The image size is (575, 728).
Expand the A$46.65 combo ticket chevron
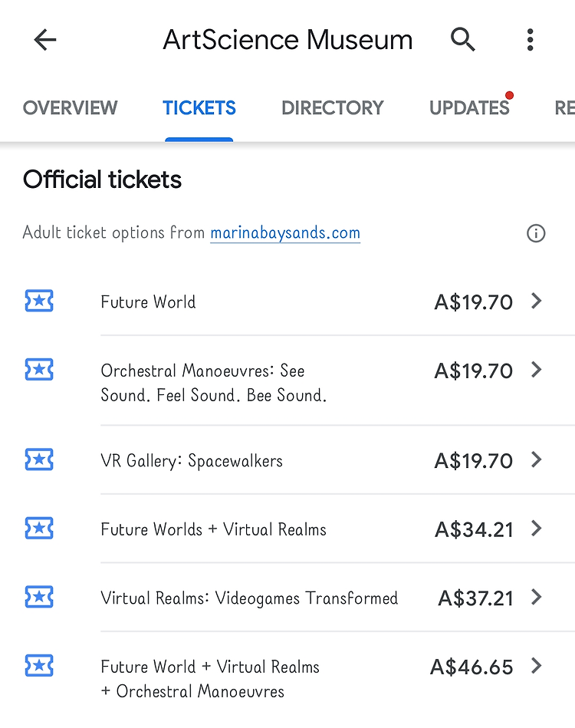coord(537,666)
